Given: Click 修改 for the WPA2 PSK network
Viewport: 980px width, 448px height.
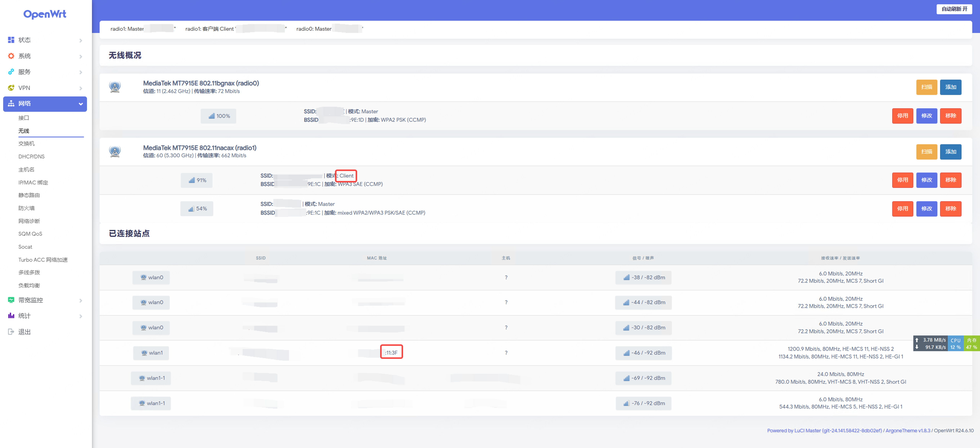Looking at the screenshot, I should 926,116.
